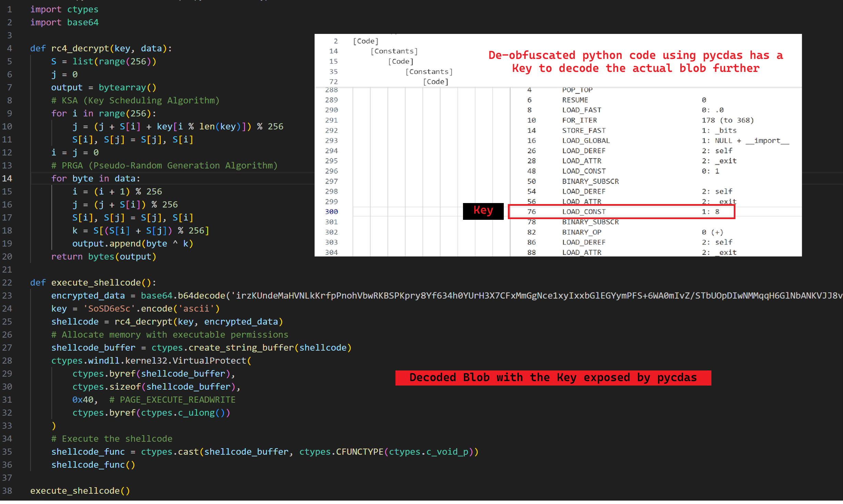Click final 'execute_shellcode()' call on line 38
Image resolution: width=843 pixels, height=504 pixels.
coord(80,491)
